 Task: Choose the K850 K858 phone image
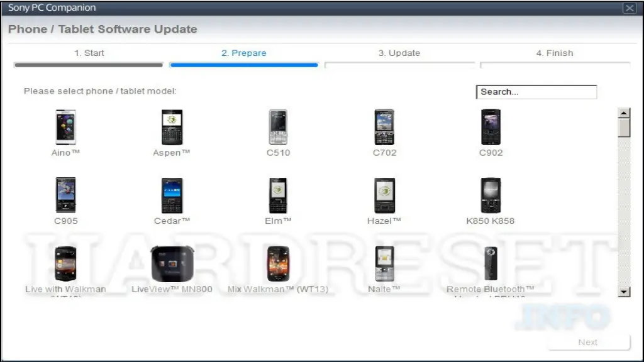pyautogui.click(x=491, y=195)
